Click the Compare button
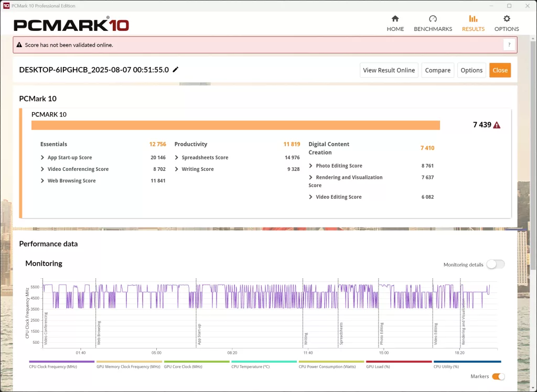537x392 pixels. click(438, 70)
